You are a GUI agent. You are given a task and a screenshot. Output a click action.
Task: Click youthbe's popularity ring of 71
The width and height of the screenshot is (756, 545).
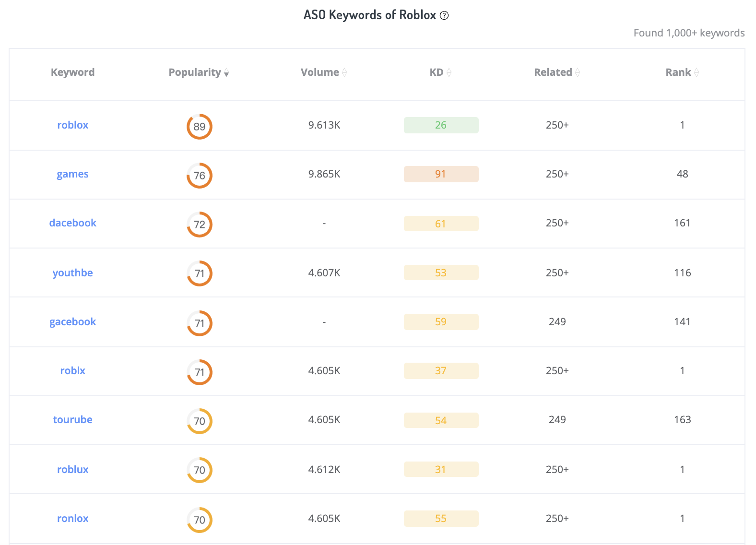[x=200, y=273]
